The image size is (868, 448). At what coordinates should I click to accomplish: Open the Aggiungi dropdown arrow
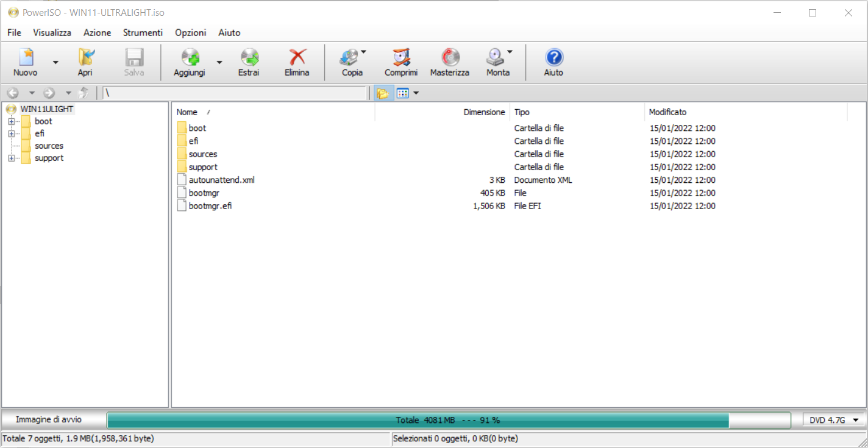click(x=219, y=62)
